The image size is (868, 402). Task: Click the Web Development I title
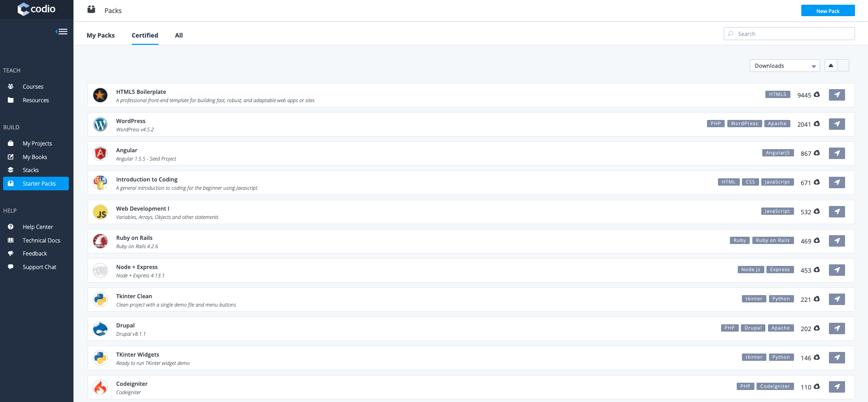pos(143,209)
